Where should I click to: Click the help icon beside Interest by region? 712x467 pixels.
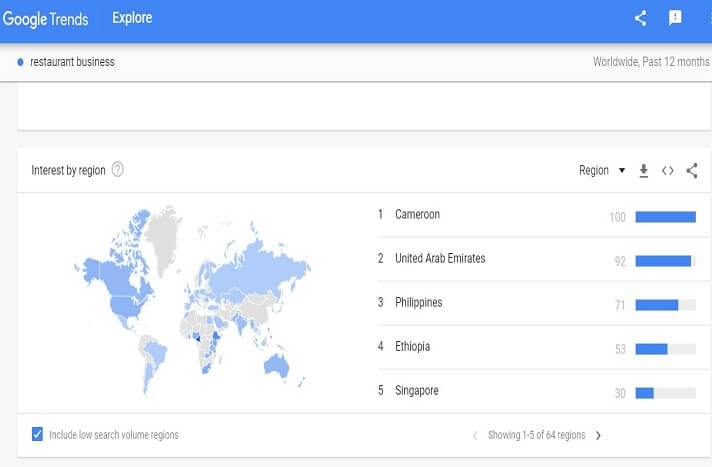118,170
